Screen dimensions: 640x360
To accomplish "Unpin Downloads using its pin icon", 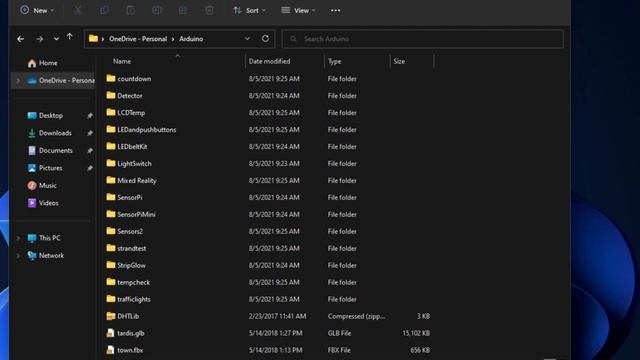I will [x=89, y=133].
